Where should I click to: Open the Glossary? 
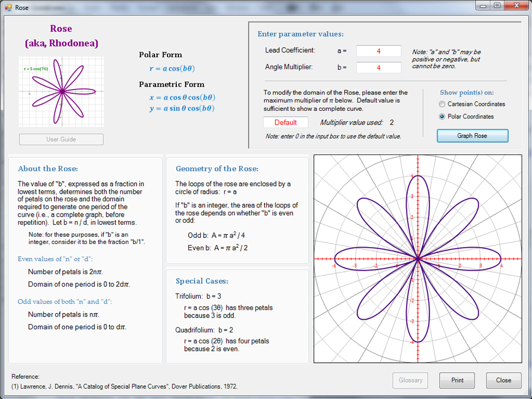[410, 380]
